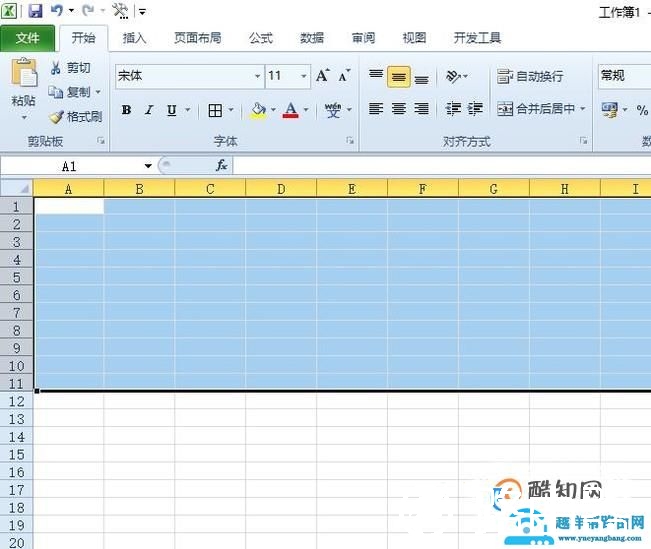Image resolution: width=651 pixels, height=549 pixels.
Task: Switch to the 公式 Formulas tab
Action: (x=261, y=38)
